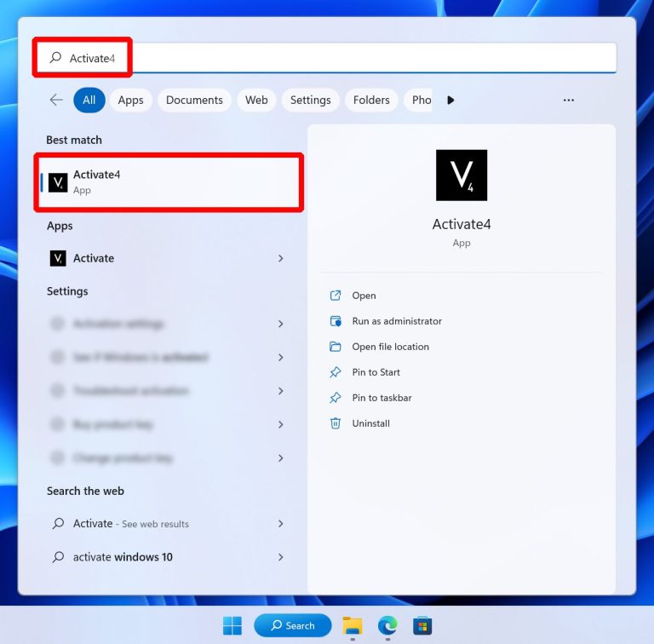Viewport: 654px width, 644px height.
Task: Expand the 'activate windows 10' web result chevron
Action: point(281,557)
